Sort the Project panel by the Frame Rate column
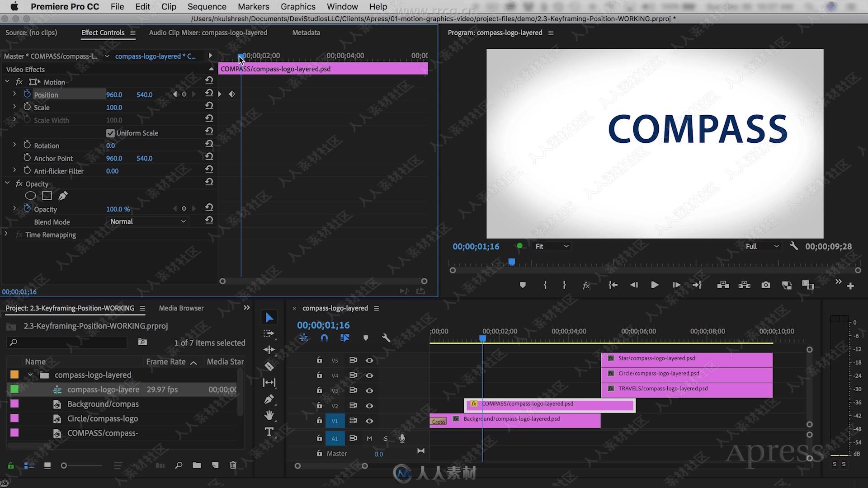Viewport: 868px width, 488px height. click(166, 361)
